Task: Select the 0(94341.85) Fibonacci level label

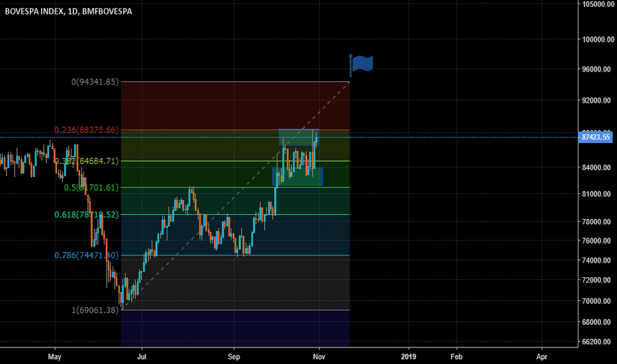Action: [x=95, y=82]
